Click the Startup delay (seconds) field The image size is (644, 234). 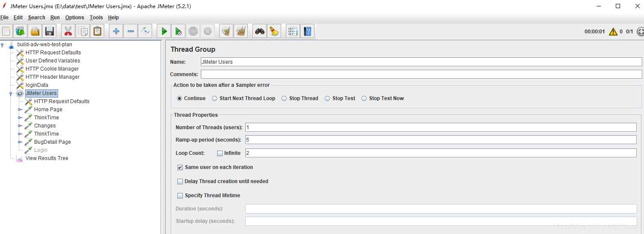pos(441,221)
